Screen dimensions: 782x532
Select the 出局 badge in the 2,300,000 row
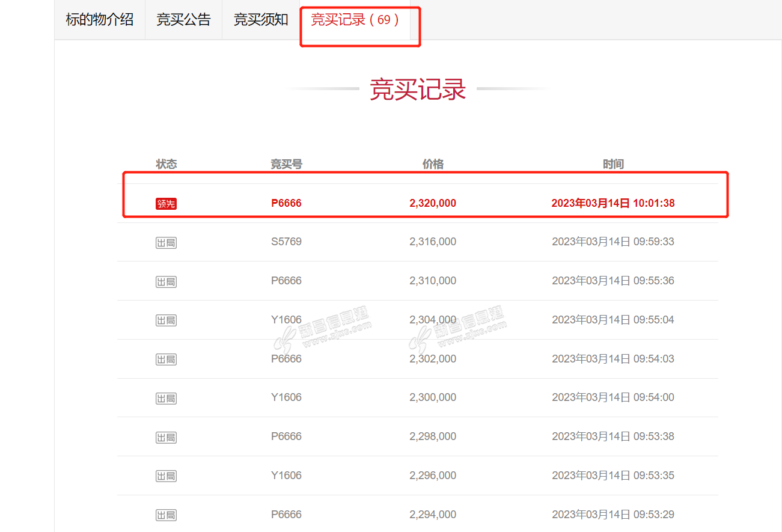click(166, 399)
